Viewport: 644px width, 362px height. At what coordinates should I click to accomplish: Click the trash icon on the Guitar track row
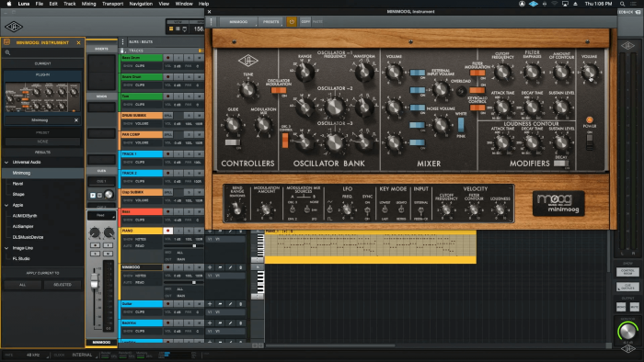(241, 304)
